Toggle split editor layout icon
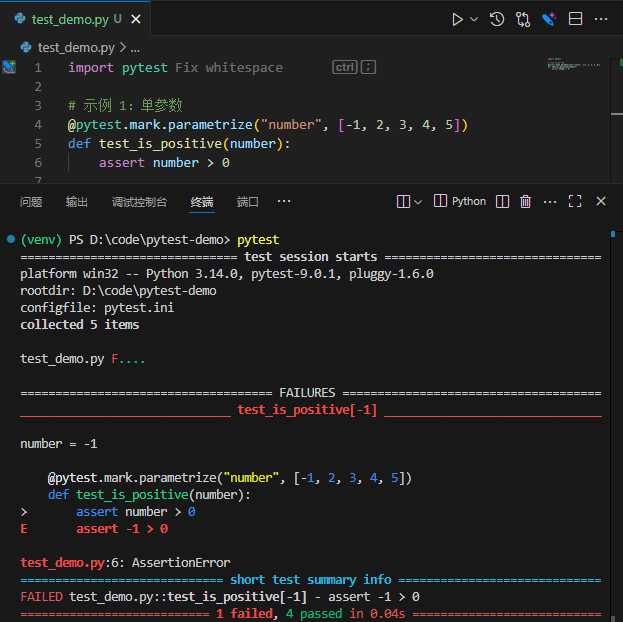Viewport: 623px width, 622px height. coord(575,19)
